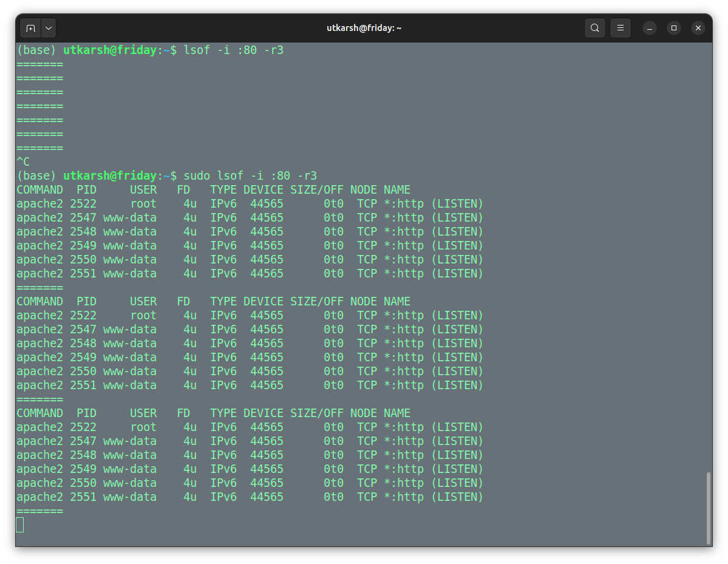
Task: Click the blinking terminal cursor
Action: coord(20,524)
